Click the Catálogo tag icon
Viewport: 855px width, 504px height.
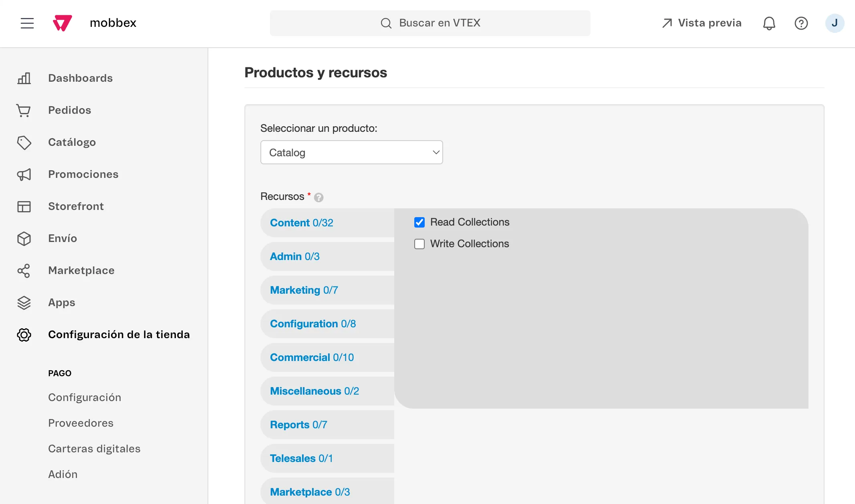(24, 142)
